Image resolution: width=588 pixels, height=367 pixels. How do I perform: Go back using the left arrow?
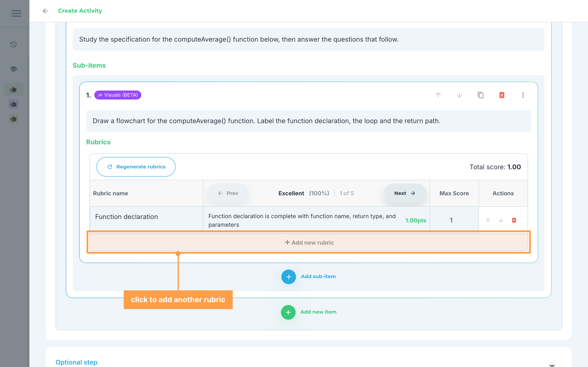click(x=45, y=11)
